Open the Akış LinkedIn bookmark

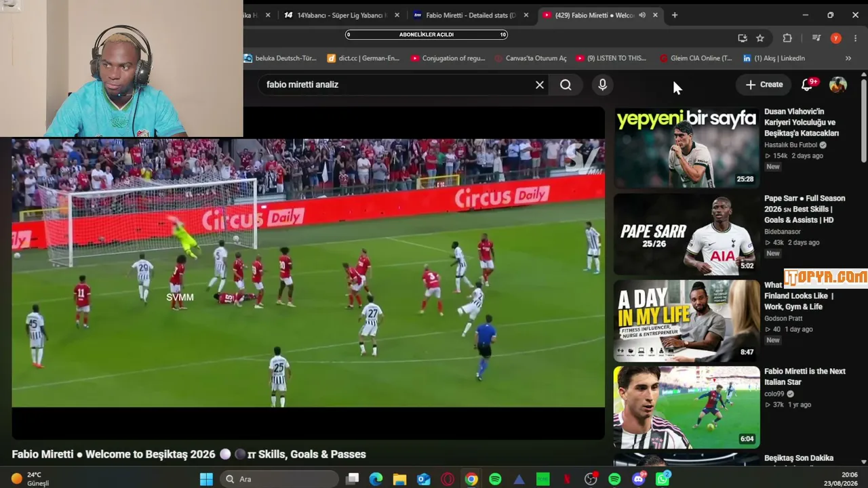click(774, 58)
